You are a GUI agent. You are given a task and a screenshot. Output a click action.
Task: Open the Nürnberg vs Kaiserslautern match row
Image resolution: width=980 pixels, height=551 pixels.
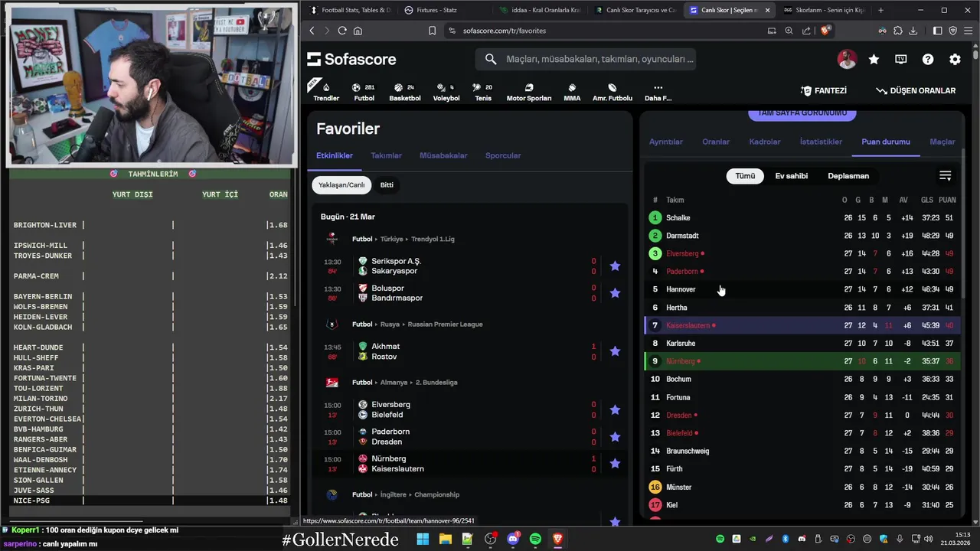point(469,464)
